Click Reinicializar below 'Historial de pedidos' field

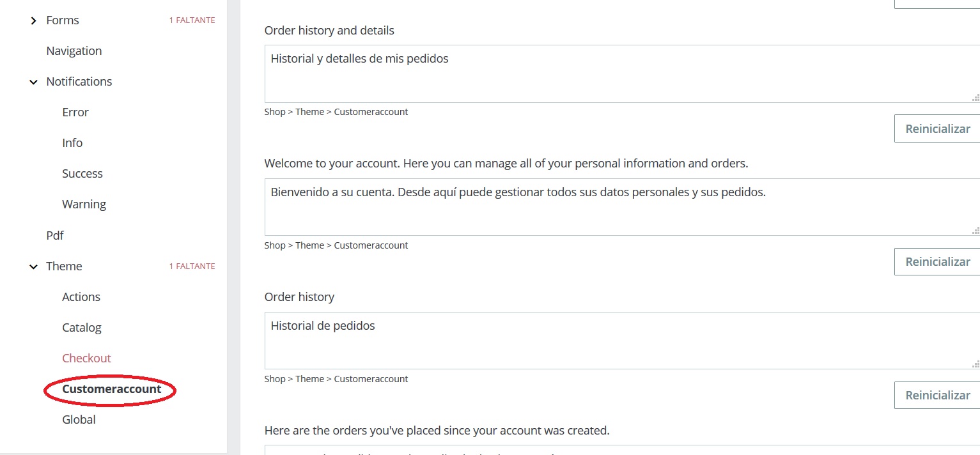(937, 396)
